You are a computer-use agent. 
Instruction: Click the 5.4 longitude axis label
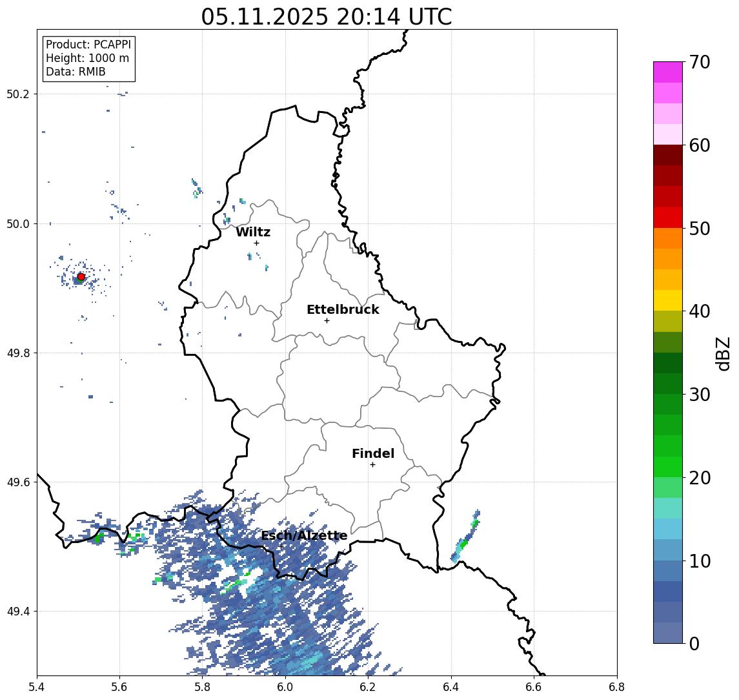[x=37, y=687]
